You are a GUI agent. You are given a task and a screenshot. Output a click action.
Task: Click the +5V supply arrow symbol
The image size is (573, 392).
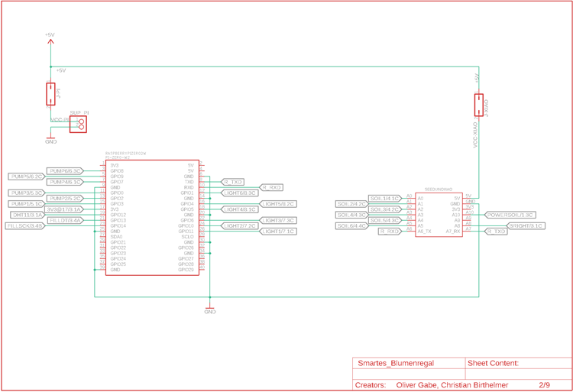(51, 41)
